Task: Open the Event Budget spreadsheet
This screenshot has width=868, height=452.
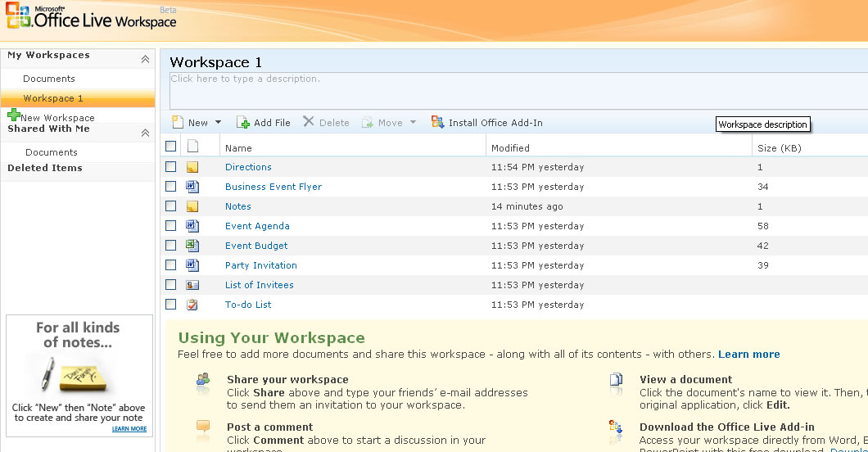Action: [256, 246]
